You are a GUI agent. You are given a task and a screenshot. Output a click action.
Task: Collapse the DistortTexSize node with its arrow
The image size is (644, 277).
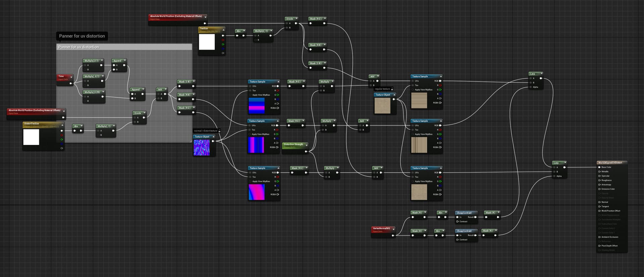[62, 125]
